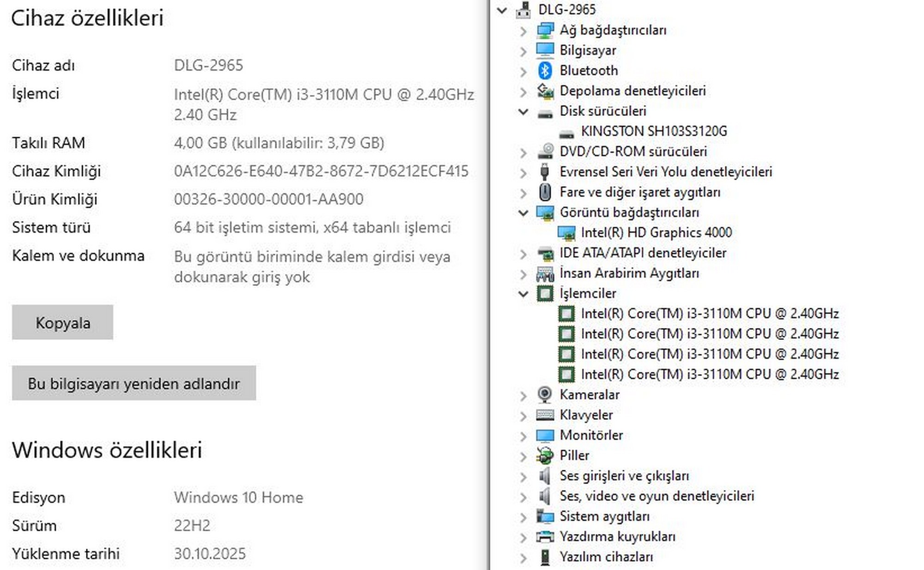Click the Yazdırma kuyrukları printer icon
The width and height of the screenshot is (924, 570).
click(545, 537)
